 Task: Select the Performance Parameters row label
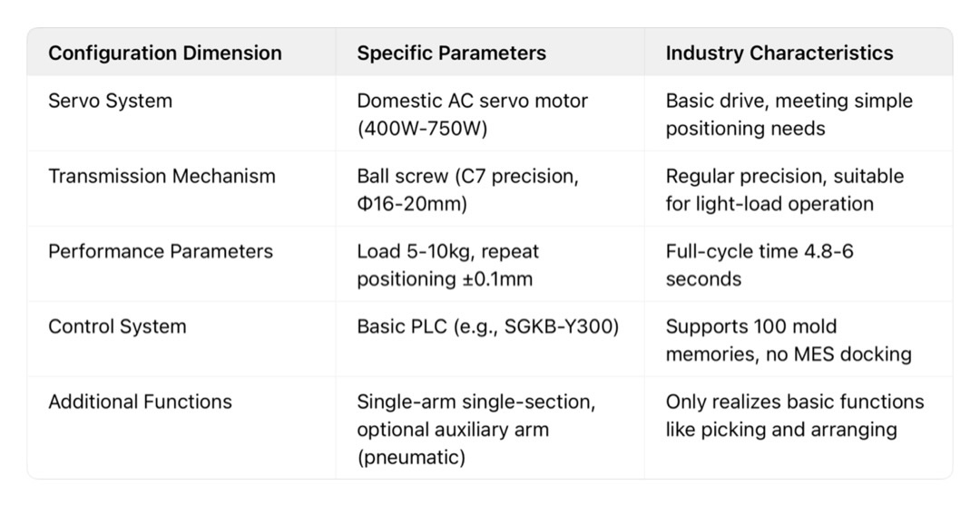click(161, 251)
